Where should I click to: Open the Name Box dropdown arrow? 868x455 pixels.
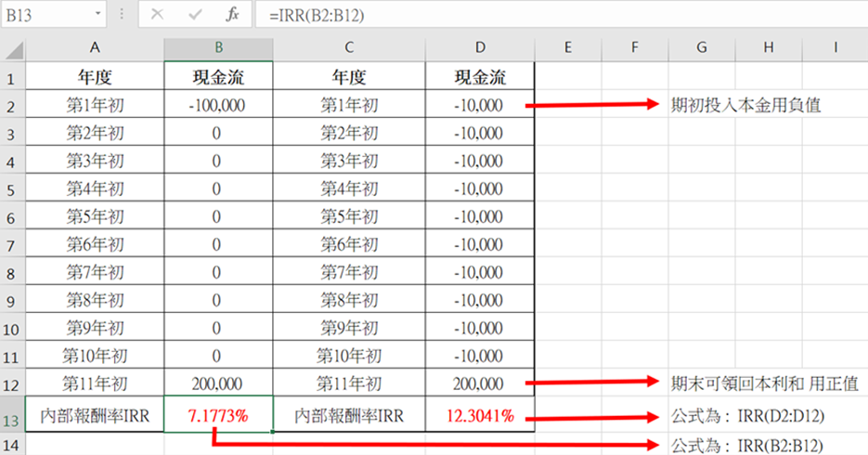(x=98, y=13)
